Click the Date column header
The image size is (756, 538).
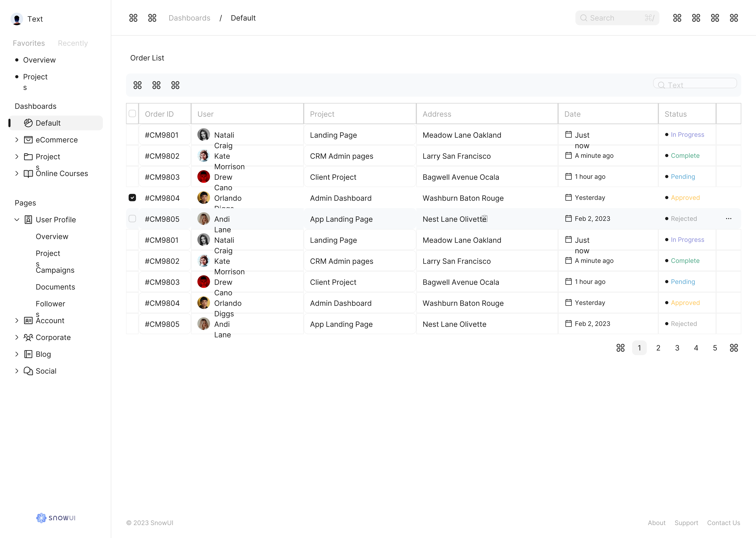pos(608,114)
